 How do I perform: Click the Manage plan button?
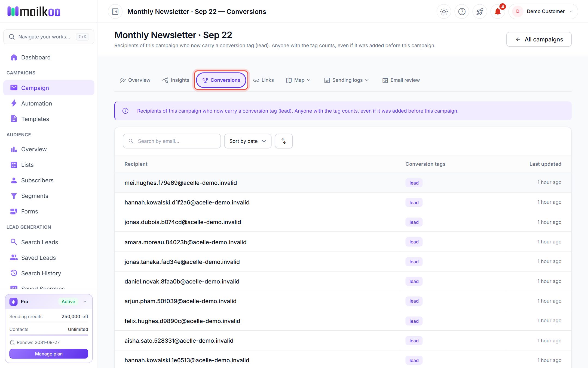click(x=49, y=354)
